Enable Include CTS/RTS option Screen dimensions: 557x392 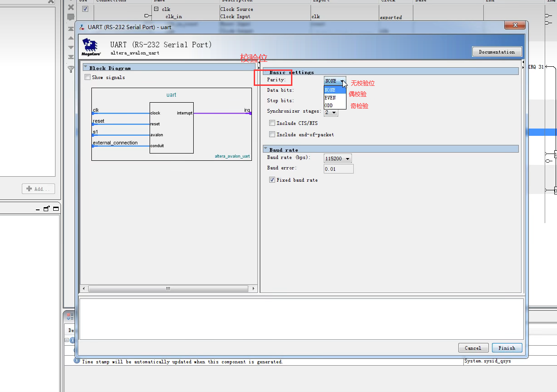272,123
